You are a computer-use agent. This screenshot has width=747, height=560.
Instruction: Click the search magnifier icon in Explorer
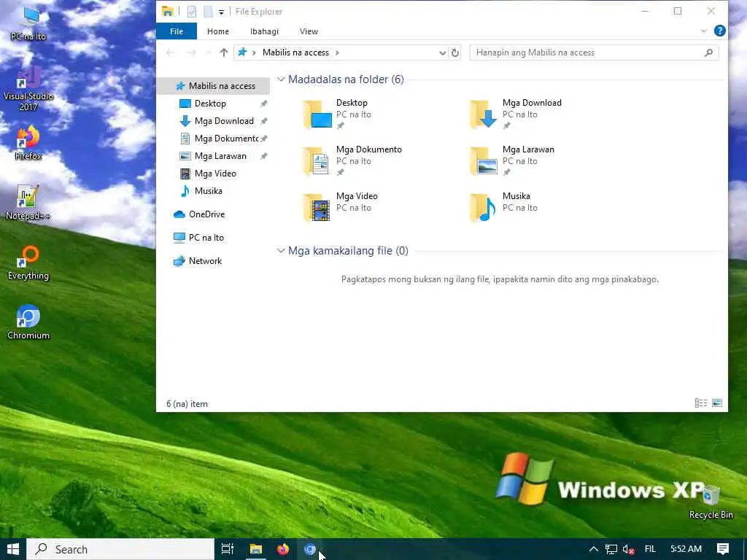coord(708,52)
